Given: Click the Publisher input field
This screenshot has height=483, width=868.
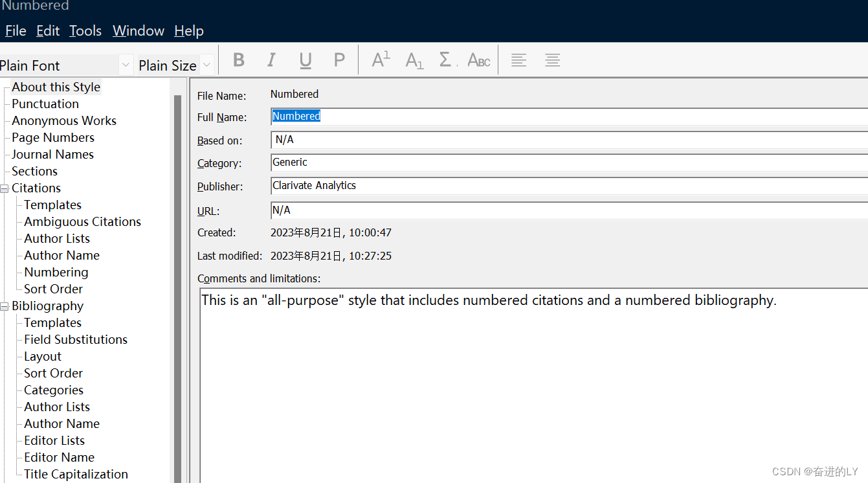Looking at the screenshot, I should (569, 186).
